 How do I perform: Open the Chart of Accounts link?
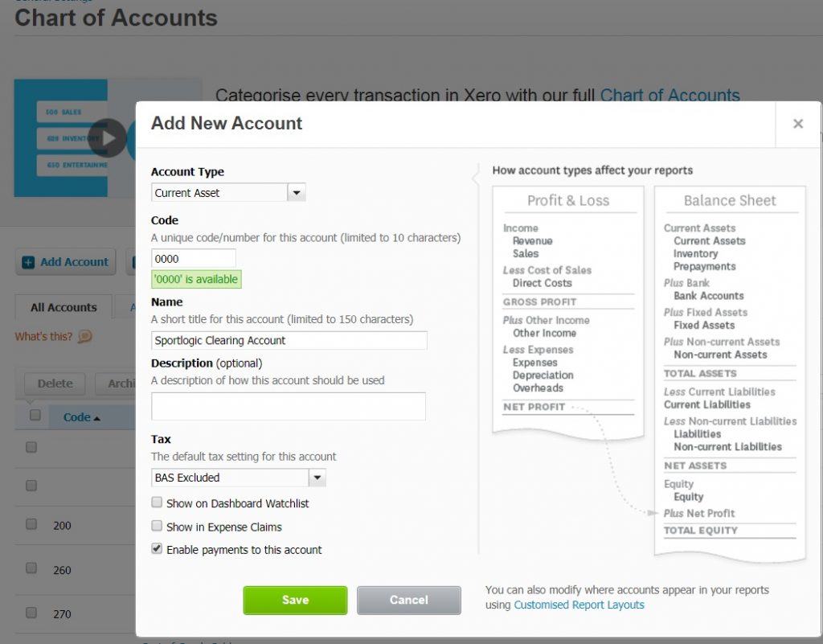(x=669, y=95)
